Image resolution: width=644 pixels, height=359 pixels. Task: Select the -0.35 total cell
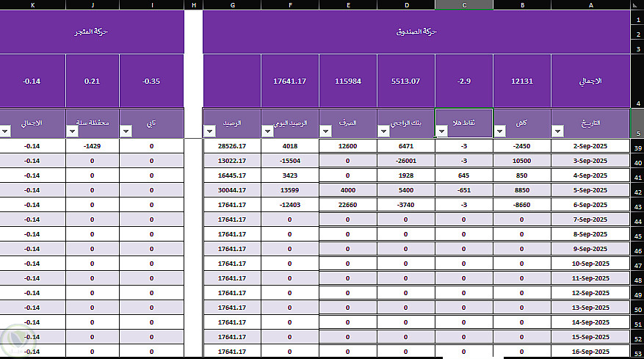pyautogui.click(x=151, y=81)
